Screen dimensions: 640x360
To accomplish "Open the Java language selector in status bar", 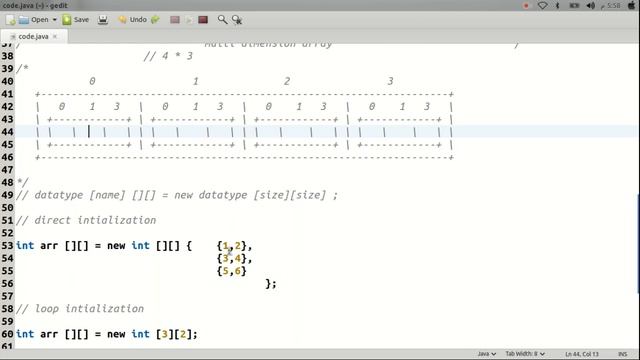I will tap(487, 354).
